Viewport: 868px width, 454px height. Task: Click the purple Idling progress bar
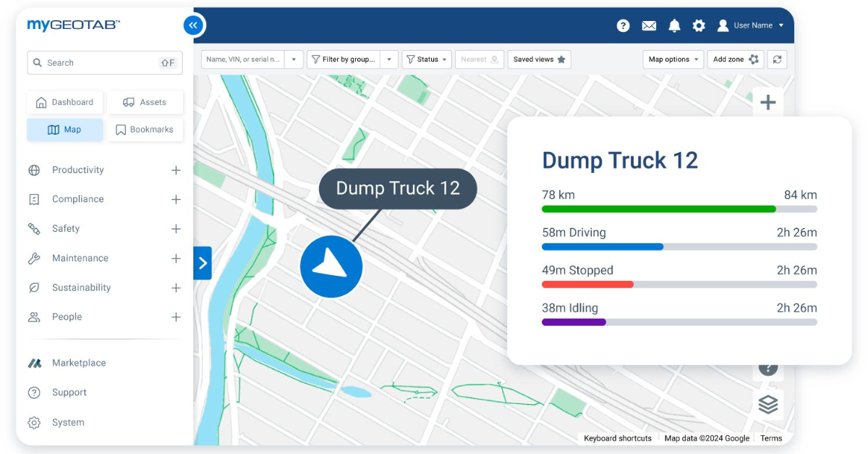[x=679, y=322]
